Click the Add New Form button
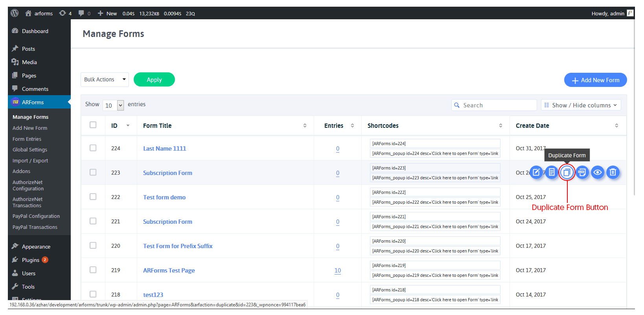644x315 pixels. 595,80
